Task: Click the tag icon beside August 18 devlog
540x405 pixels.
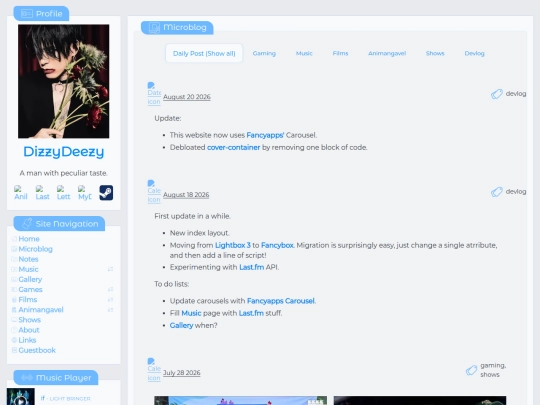Action: (497, 191)
